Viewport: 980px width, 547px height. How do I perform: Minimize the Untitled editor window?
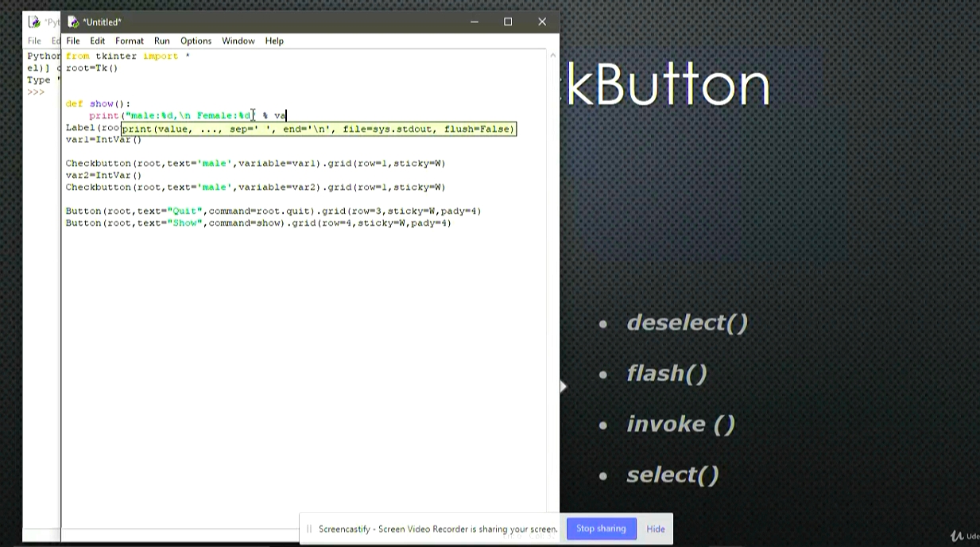coord(474,21)
